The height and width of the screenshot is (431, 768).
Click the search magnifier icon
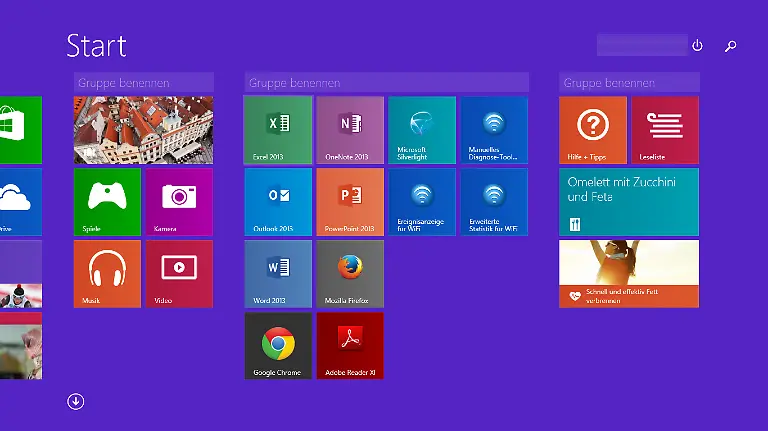click(730, 46)
